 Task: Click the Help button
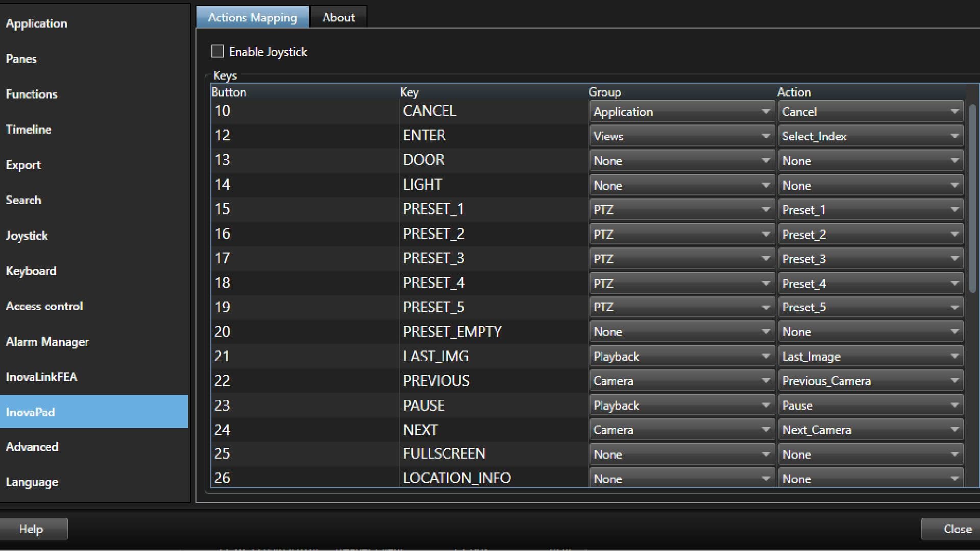pyautogui.click(x=32, y=529)
